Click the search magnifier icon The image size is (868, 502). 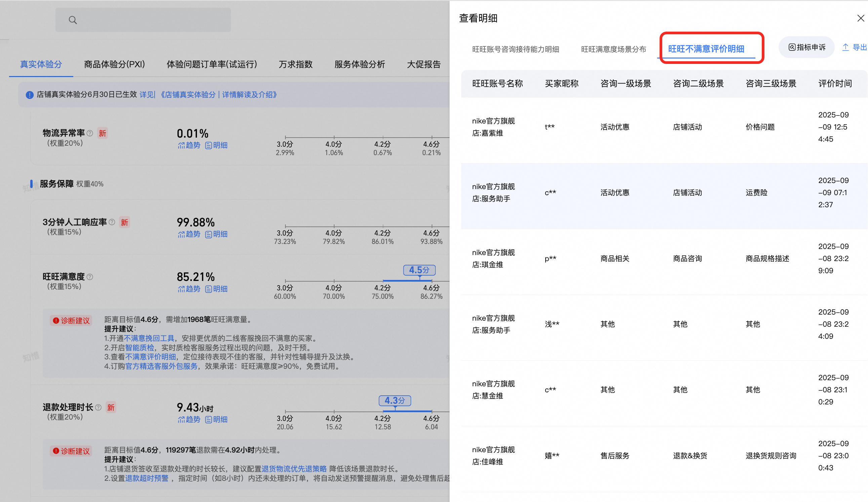[72, 20]
